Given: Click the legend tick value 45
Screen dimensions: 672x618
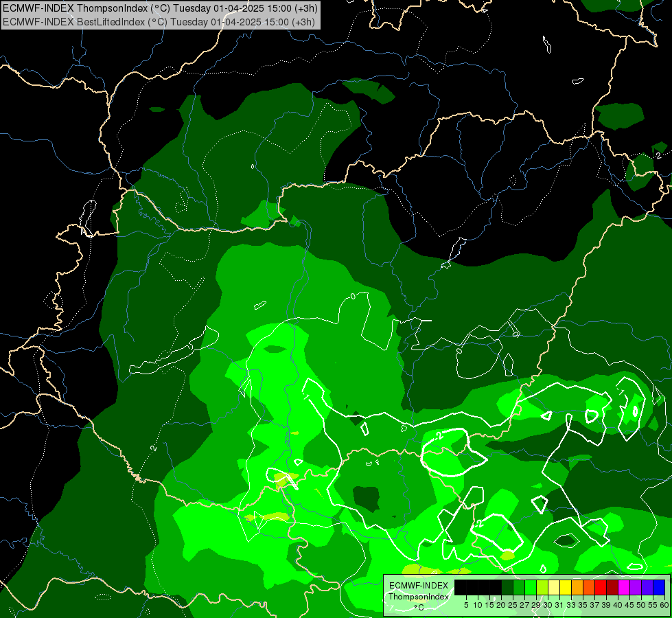Looking at the screenshot, I should (629, 605).
